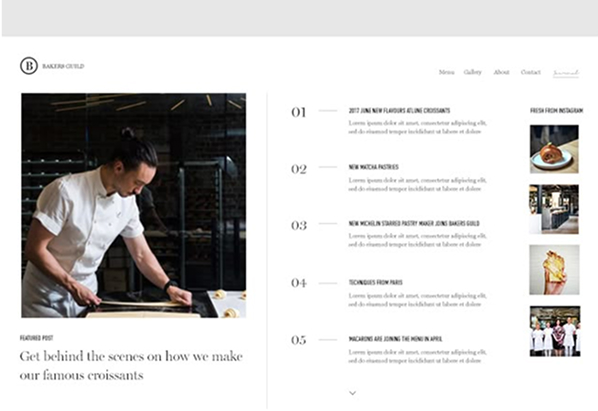The height and width of the screenshot is (411, 598).
Task: Select the underlined Journal nav item
Action: tap(566, 72)
